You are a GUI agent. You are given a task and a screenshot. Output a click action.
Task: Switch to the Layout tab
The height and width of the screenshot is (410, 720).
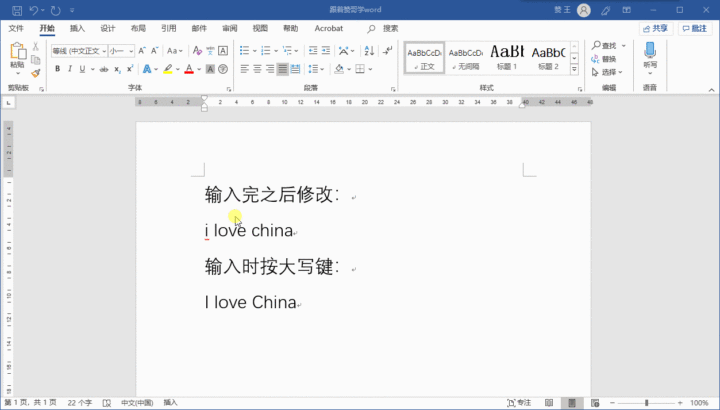pos(138,28)
